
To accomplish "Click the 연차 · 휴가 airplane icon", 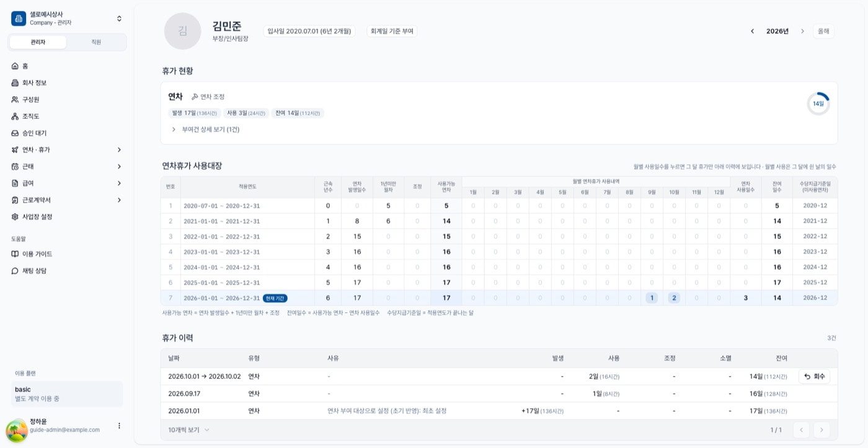I will point(15,149).
